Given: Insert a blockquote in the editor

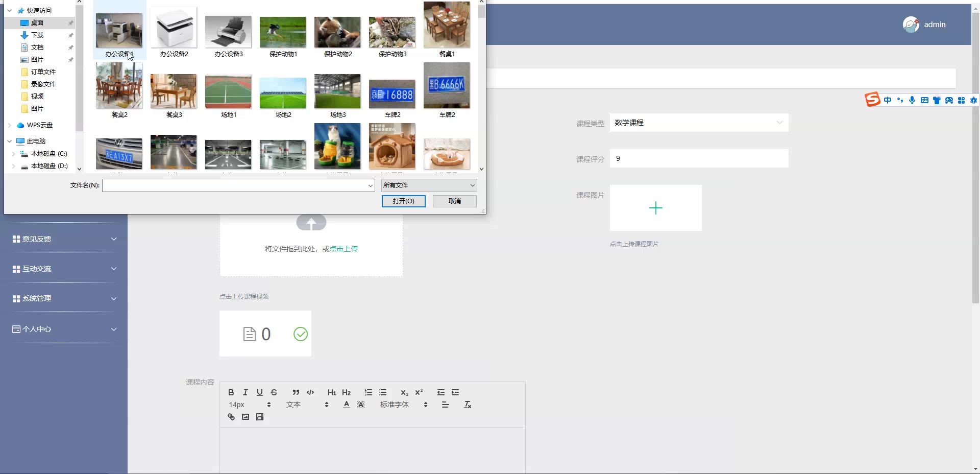Looking at the screenshot, I should [x=296, y=392].
